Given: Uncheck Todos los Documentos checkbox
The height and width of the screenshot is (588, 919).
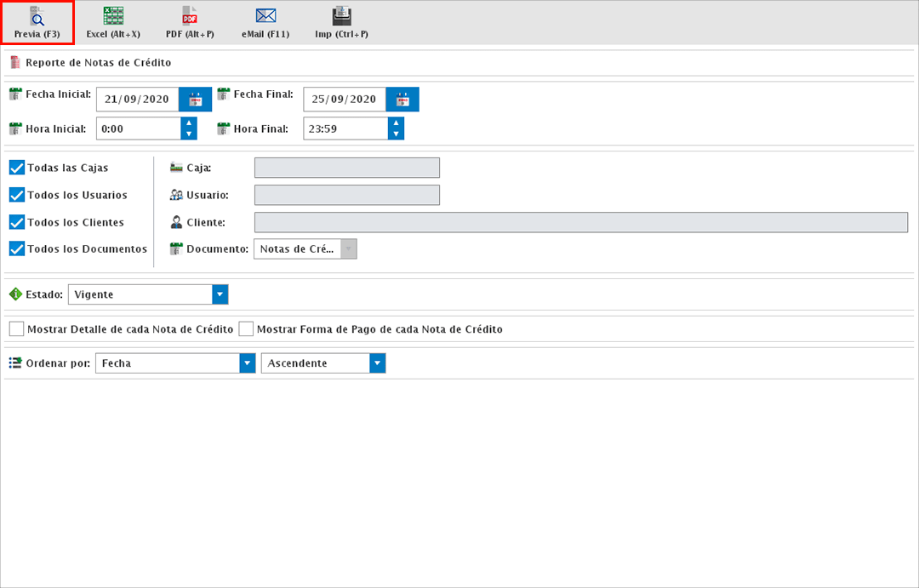Looking at the screenshot, I should coord(16,249).
